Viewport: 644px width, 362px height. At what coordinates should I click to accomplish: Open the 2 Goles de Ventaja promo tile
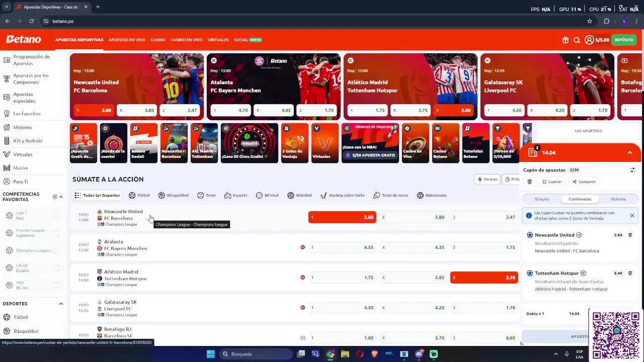(295, 143)
